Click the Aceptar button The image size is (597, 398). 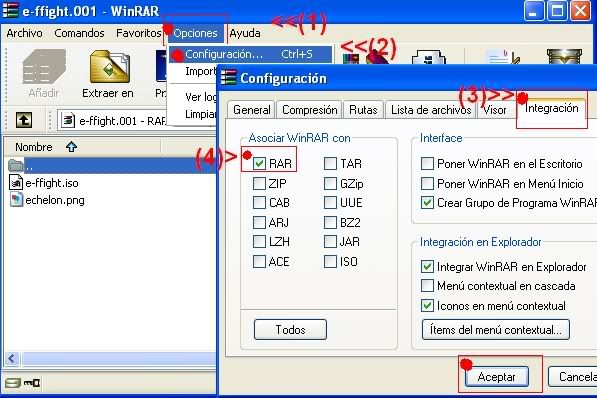point(496,377)
